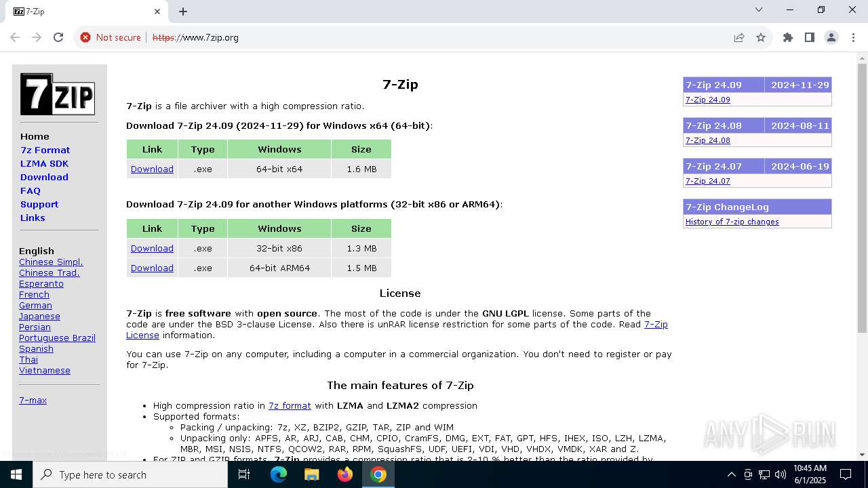Open the Chrome profile avatar
The width and height of the screenshot is (868, 488).
pos(831,37)
